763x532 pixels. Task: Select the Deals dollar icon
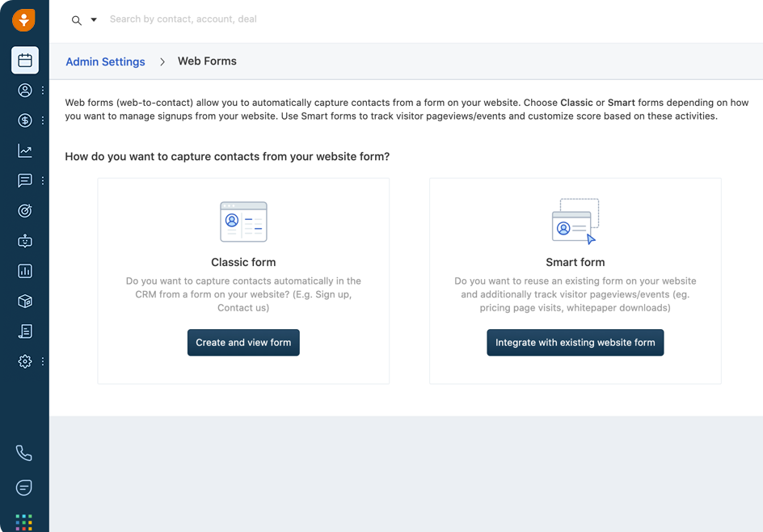[24, 120]
